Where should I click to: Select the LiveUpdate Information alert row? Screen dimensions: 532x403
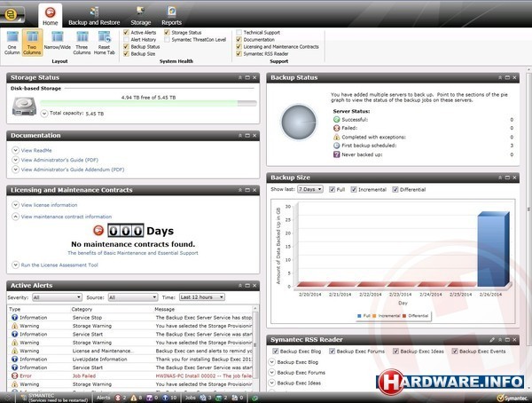(x=130, y=360)
